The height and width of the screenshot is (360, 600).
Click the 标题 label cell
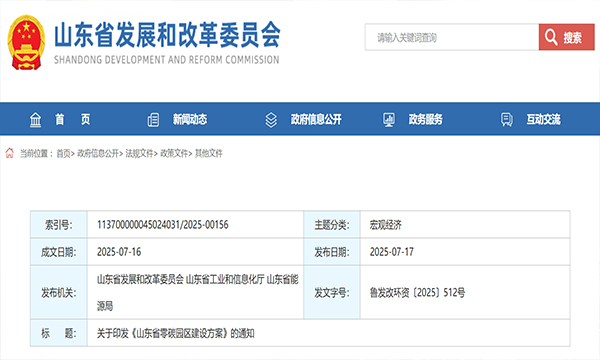click(59, 333)
